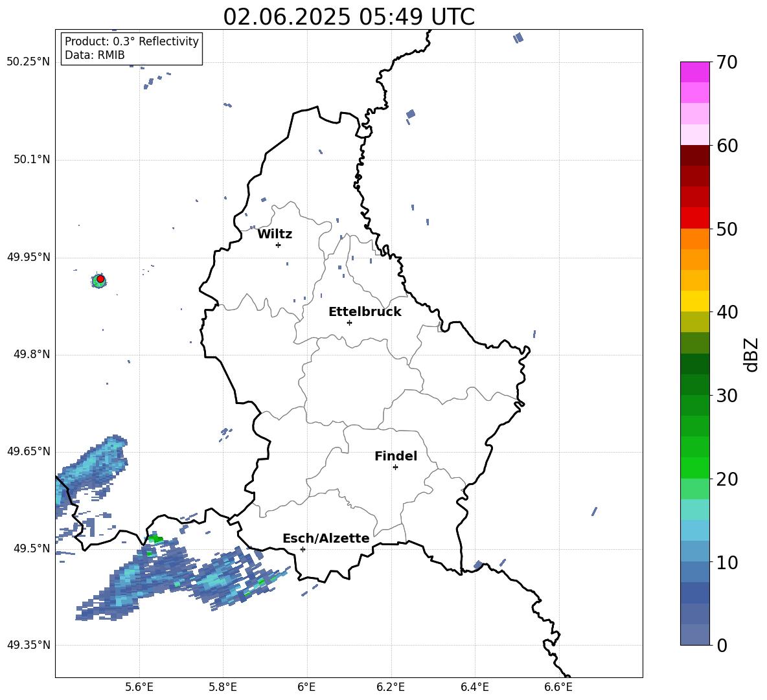
Task: Click the dark maroon colorbar segment below 60
Action: pos(694,155)
